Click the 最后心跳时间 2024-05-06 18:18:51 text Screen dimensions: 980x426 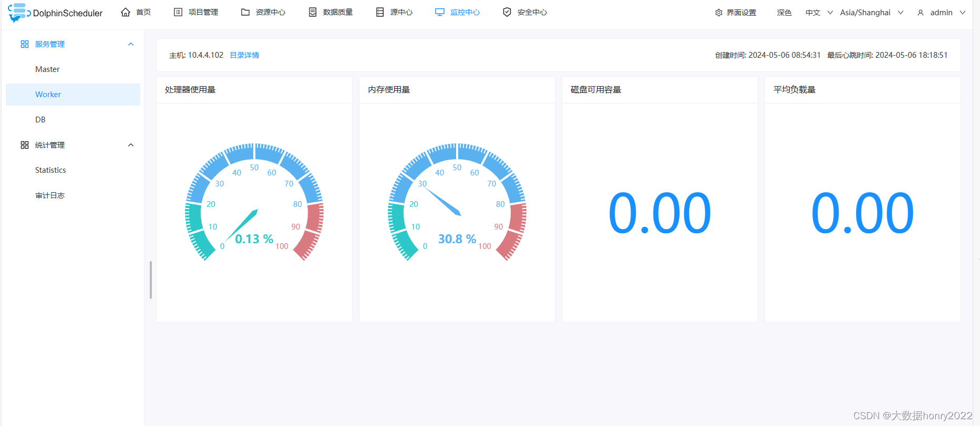click(888, 55)
